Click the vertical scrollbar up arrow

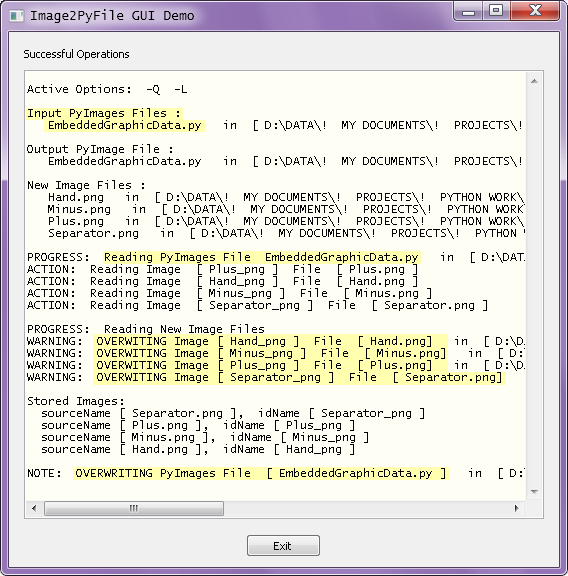(x=534, y=81)
